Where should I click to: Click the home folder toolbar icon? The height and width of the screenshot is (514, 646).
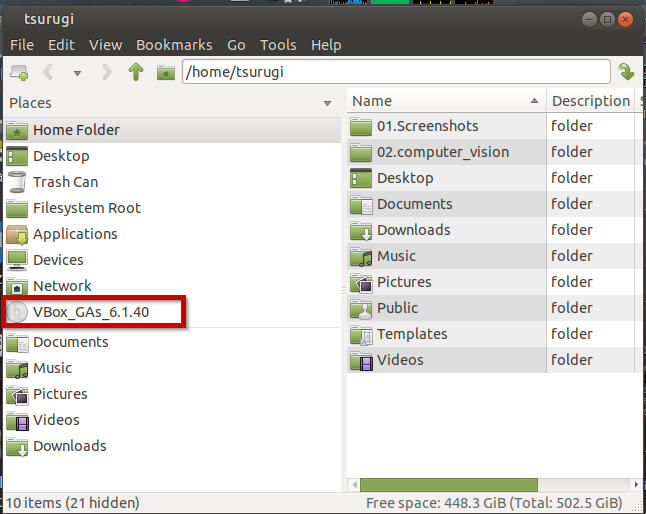coord(166,73)
